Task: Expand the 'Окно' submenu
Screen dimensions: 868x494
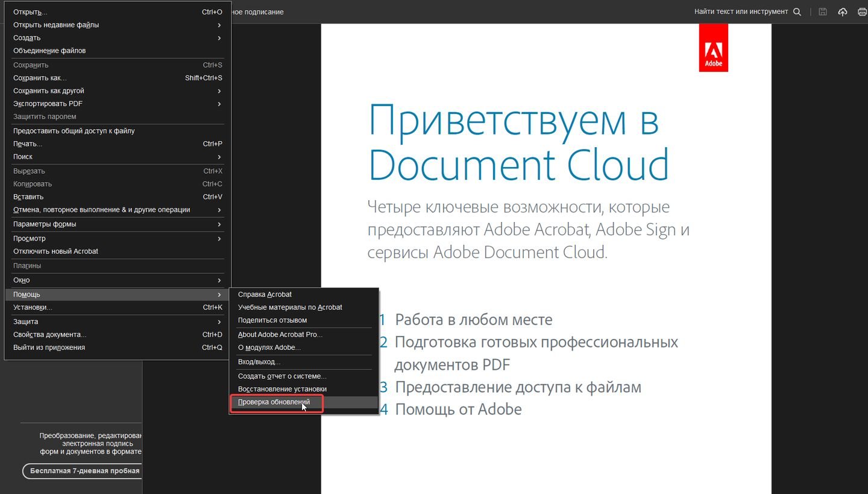Action: [x=118, y=280]
